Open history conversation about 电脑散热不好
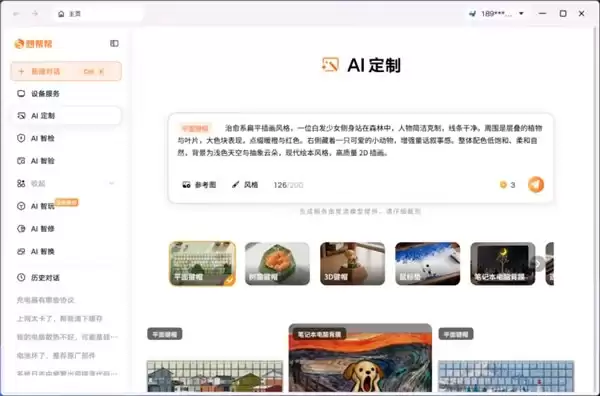 tap(67, 337)
